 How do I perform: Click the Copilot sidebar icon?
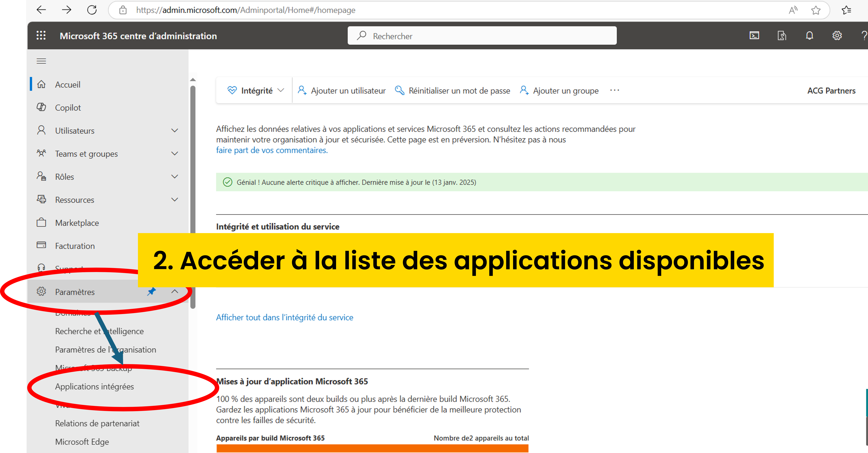click(x=41, y=107)
